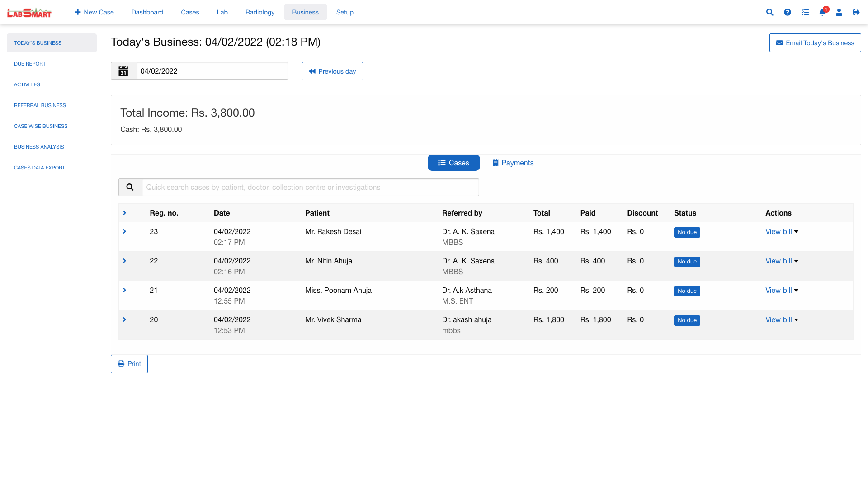Image resolution: width=868 pixels, height=488 pixels.
Task: Click the magnifier icon beside the quick search field
Action: pos(130,187)
